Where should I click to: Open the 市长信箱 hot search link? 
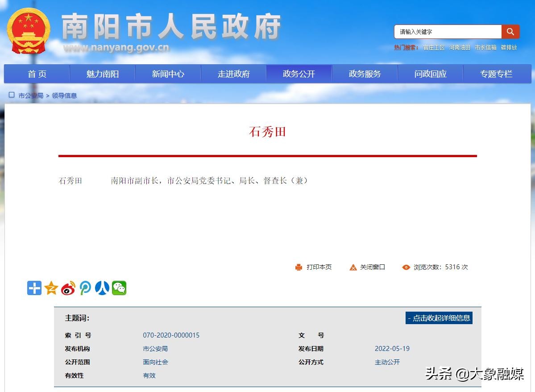click(x=485, y=47)
